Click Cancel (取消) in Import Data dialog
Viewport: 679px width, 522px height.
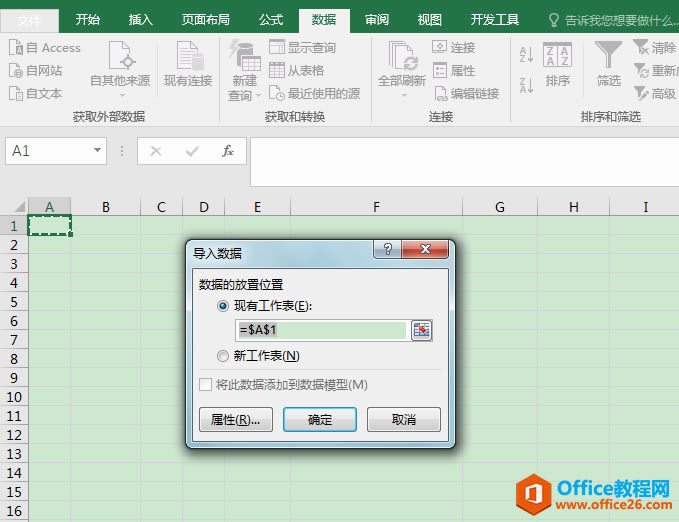click(x=404, y=419)
